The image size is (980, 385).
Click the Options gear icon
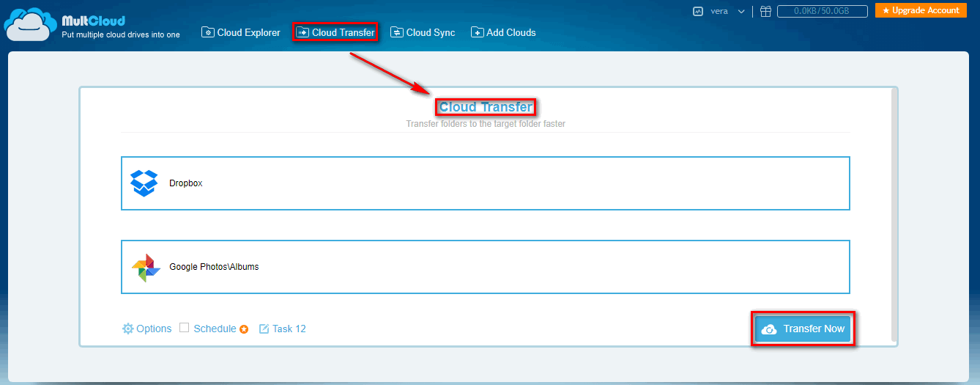pos(127,329)
